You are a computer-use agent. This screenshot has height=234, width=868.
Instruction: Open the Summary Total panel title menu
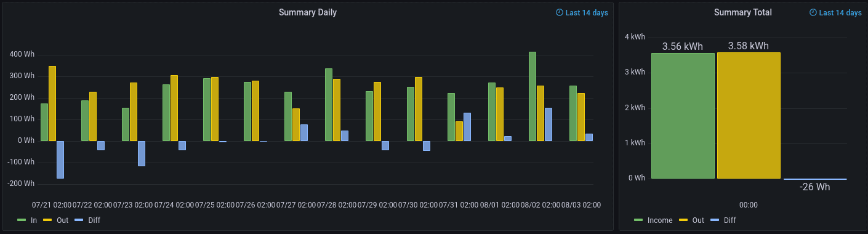pos(742,12)
